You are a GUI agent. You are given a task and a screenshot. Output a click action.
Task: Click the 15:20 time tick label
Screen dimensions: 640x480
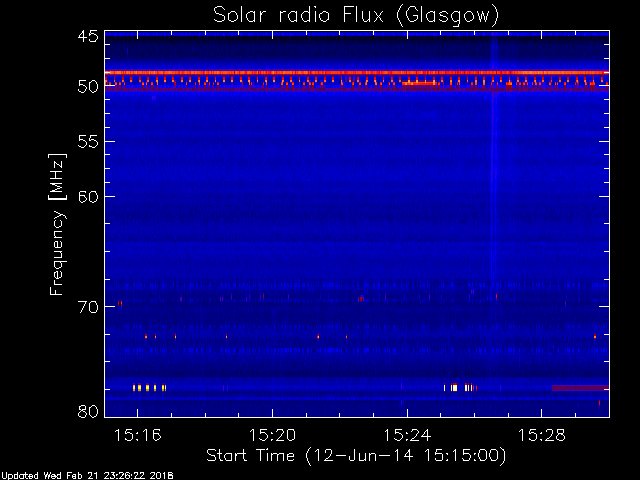[x=272, y=435]
